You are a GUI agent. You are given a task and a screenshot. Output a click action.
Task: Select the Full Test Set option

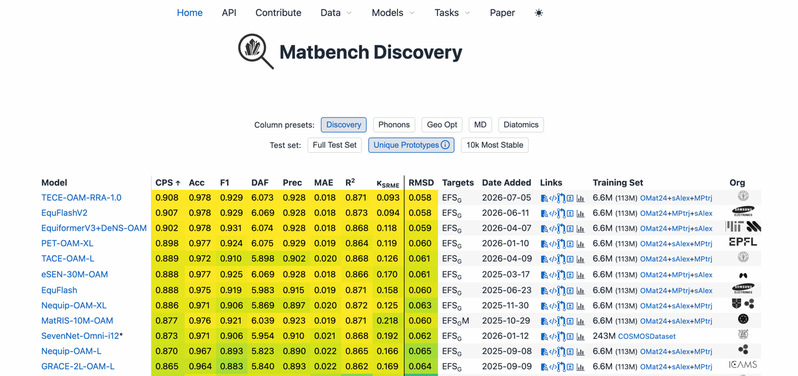pos(334,145)
